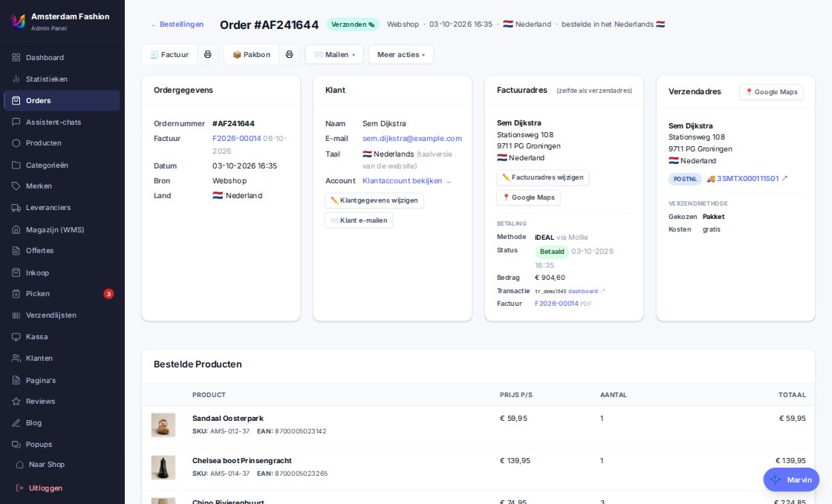Open Google Maps for Verzendadres

[x=772, y=92]
